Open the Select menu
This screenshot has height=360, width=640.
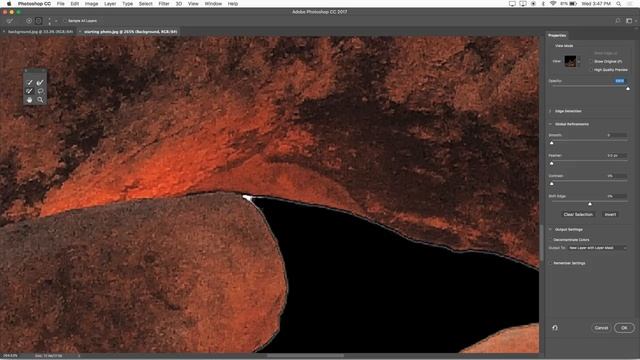pos(145,4)
